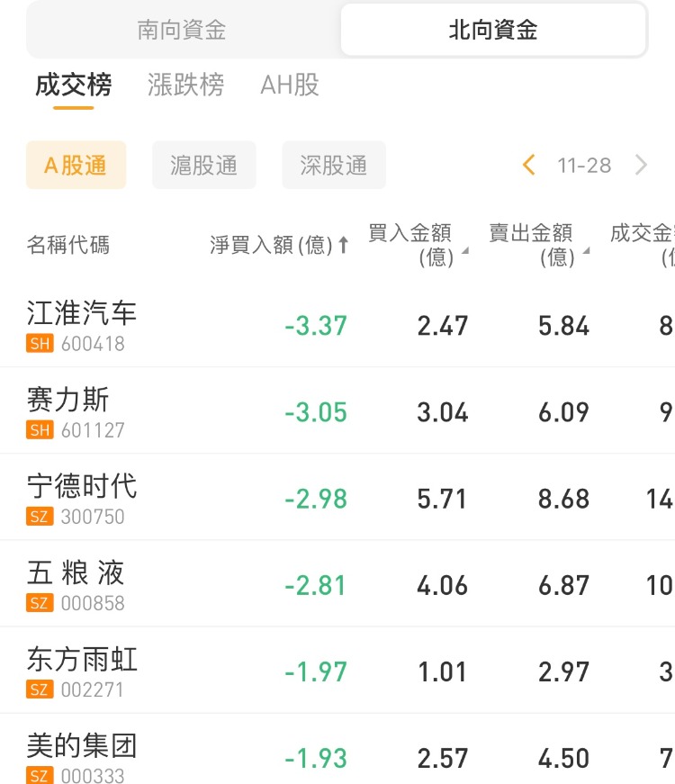
Task: Switch to 北向資金 segment
Action: coord(493,31)
